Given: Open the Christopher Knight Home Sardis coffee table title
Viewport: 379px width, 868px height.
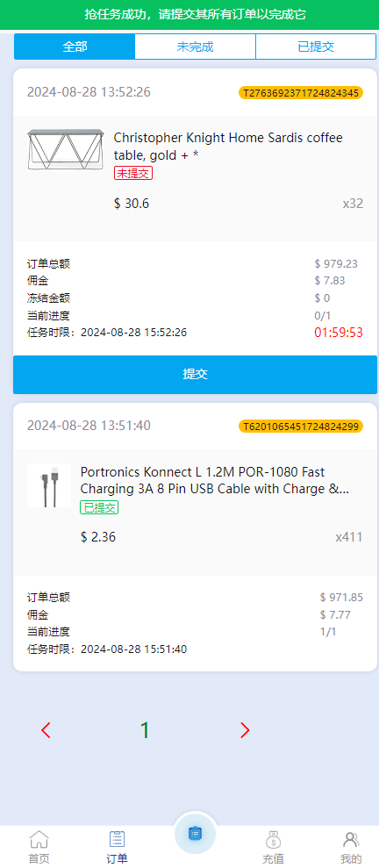Looking at the screenshot, I should 228,147.
